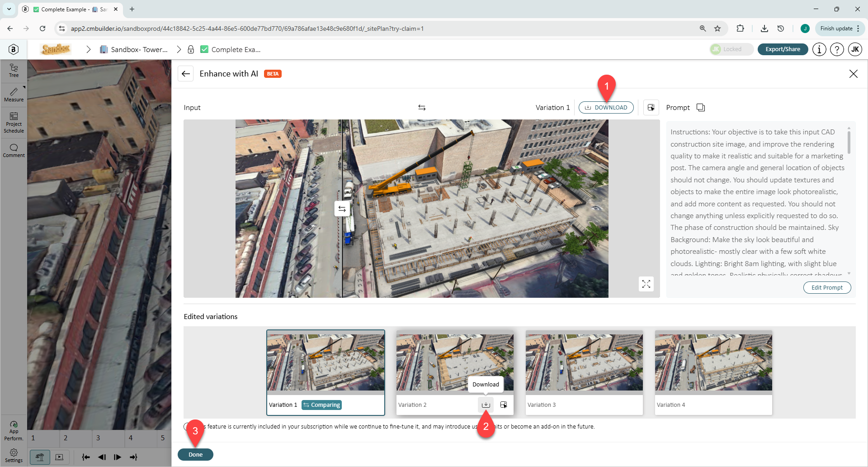This screenshot has height=467, width=868.
Task: Jump to timeline end
Action: point(133,457)
